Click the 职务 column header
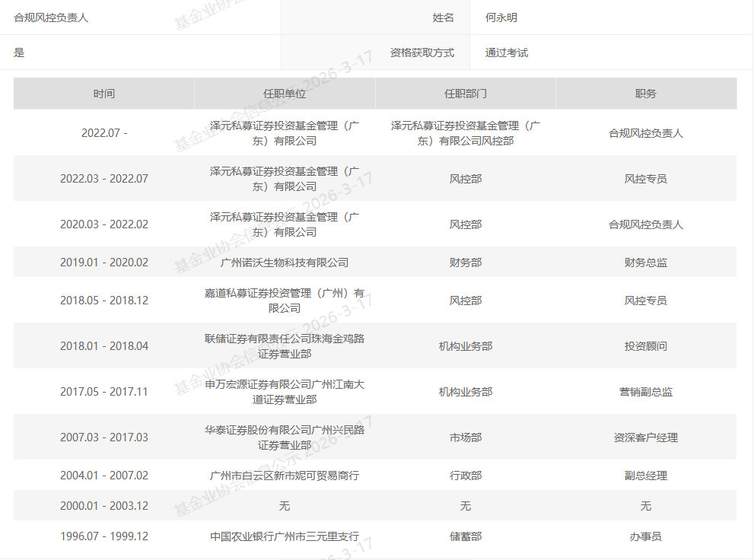 point(646,94)
